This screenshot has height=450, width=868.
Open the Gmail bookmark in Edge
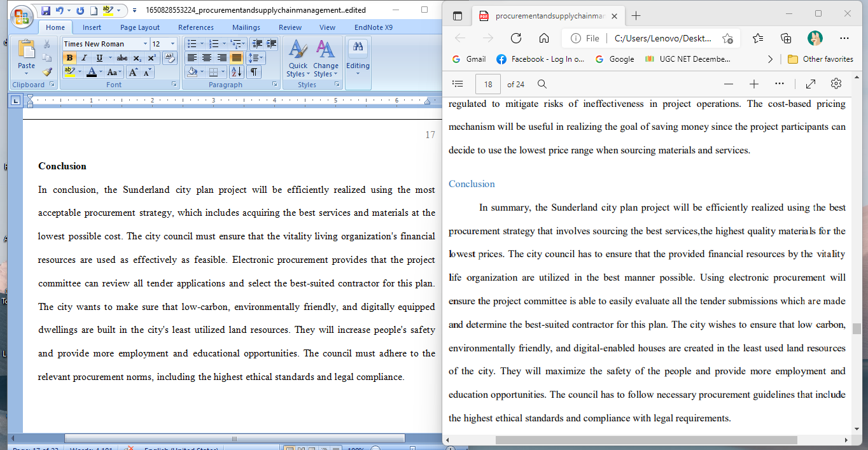click(x=468, y=59)
